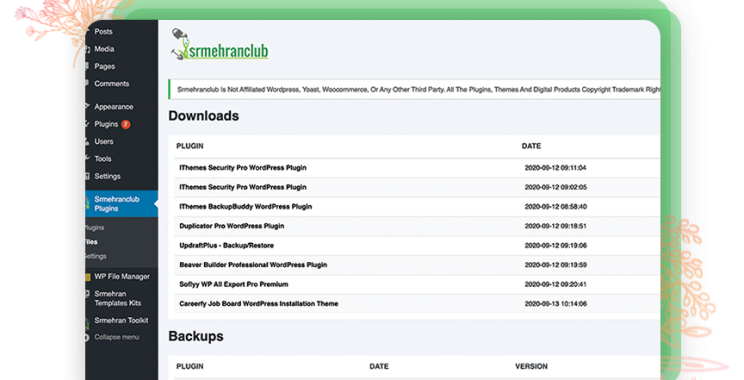
Task: Go to Pages in sidebar
Action: [x=104, y=66]
